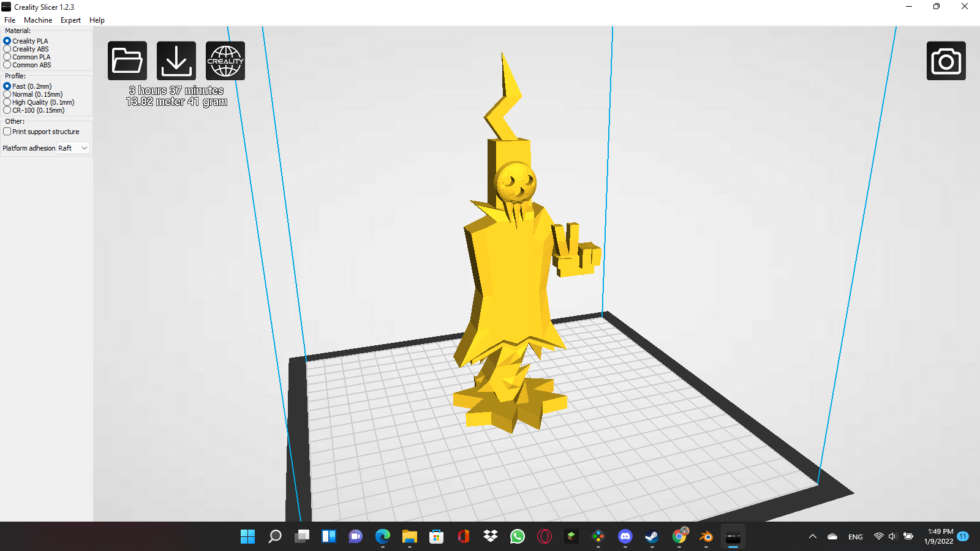Open Windows Search from the taskbar
This screenshot has height=551, width=980.
click(x=275, y=537)
